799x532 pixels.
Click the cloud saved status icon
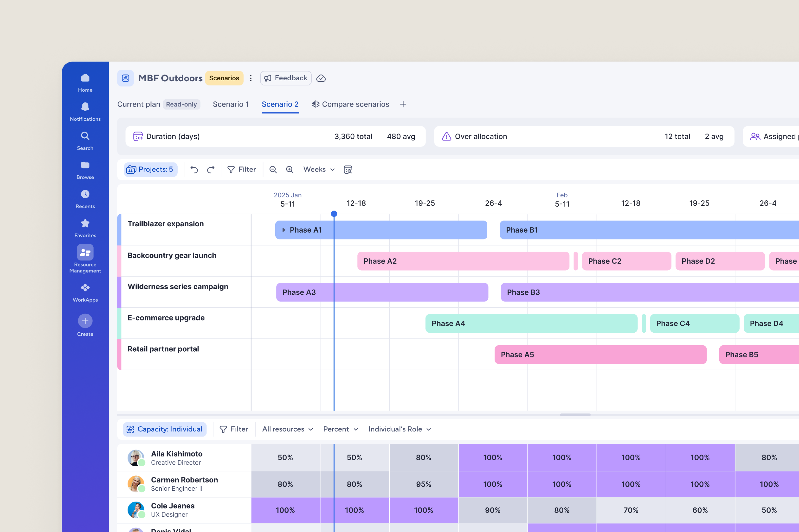(321, 78)
